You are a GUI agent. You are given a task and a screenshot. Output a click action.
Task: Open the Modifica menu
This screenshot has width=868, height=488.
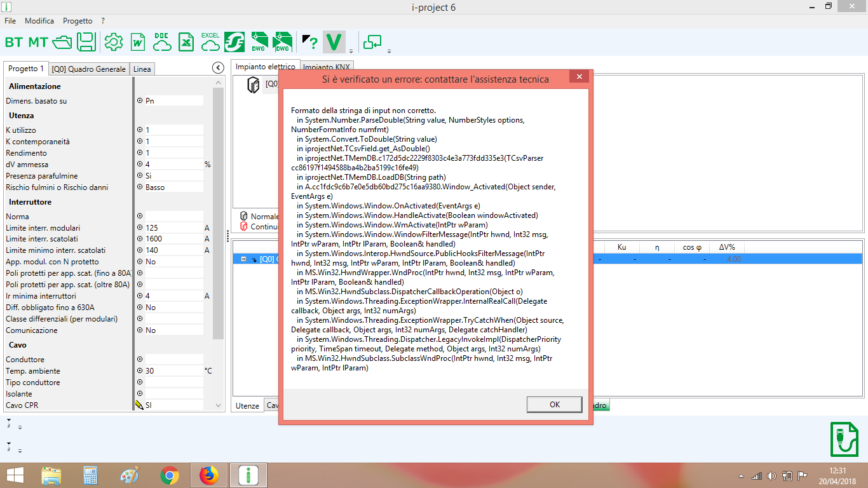coord(39,21)
